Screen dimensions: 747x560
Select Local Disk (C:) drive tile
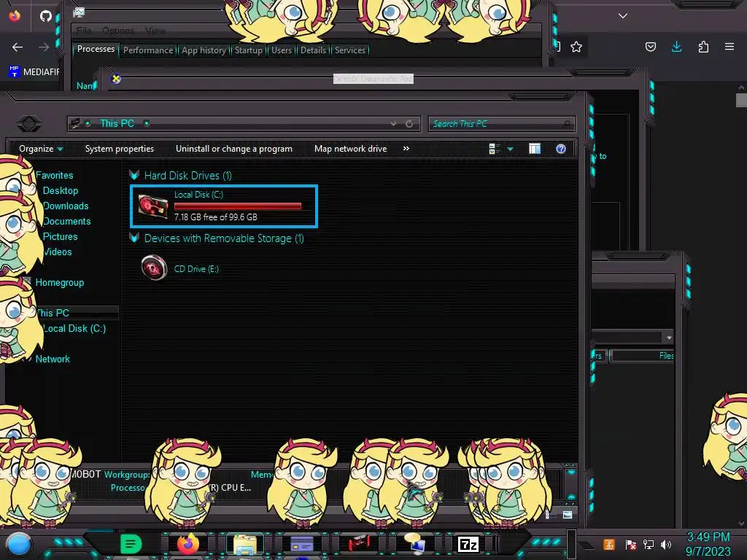(224, 206)
